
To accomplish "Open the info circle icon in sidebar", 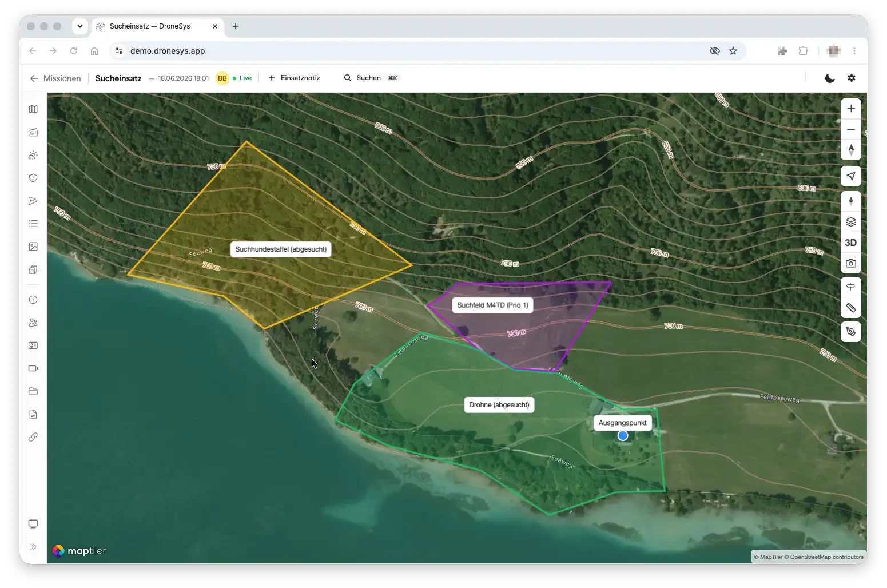I will (33, 300).
